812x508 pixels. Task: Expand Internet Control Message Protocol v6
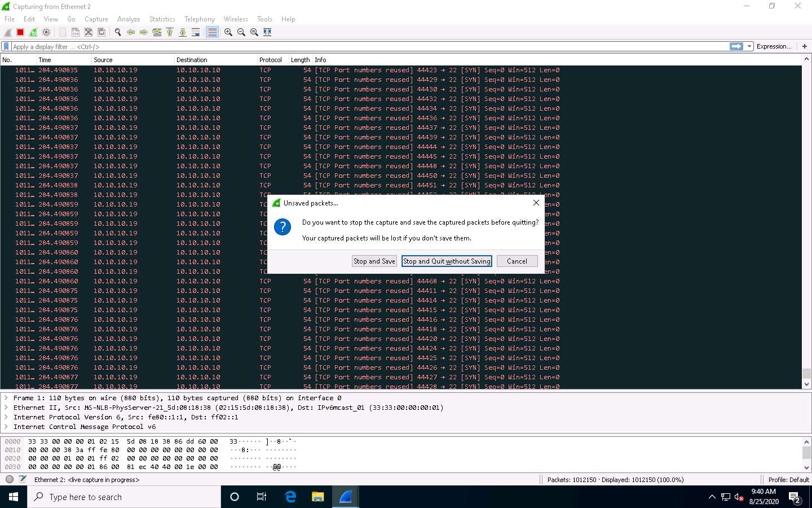coord(6,427)
